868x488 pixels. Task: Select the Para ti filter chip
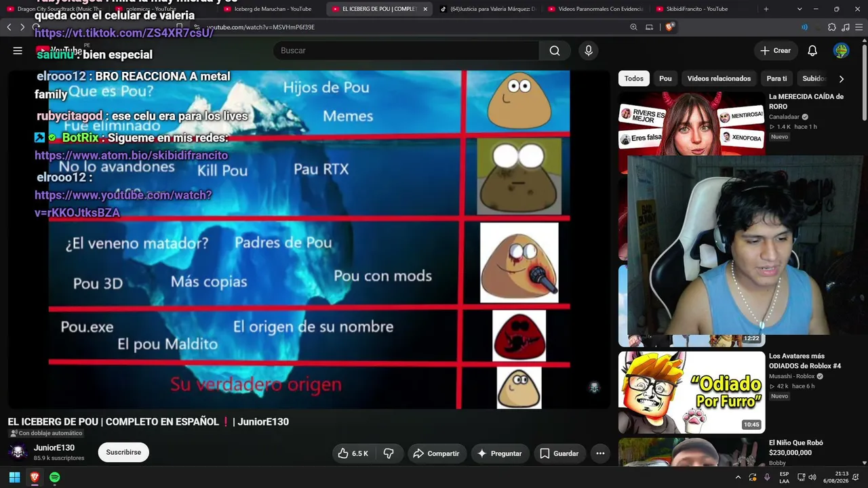776,79
